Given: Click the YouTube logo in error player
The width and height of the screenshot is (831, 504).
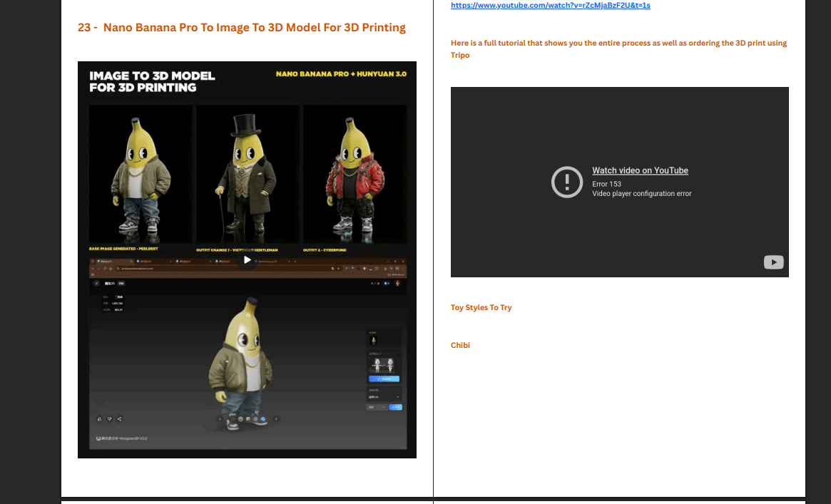Looking at the screenshot, I should [x=773, y=262].
